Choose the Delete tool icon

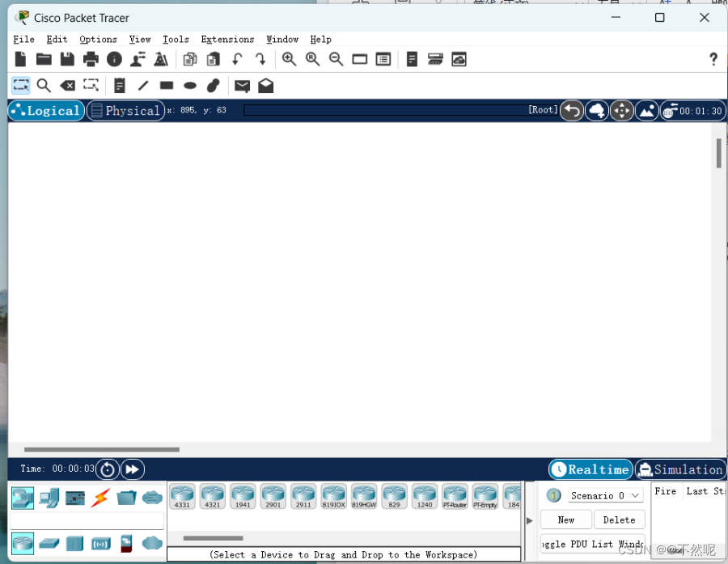[x=67, y=86]
